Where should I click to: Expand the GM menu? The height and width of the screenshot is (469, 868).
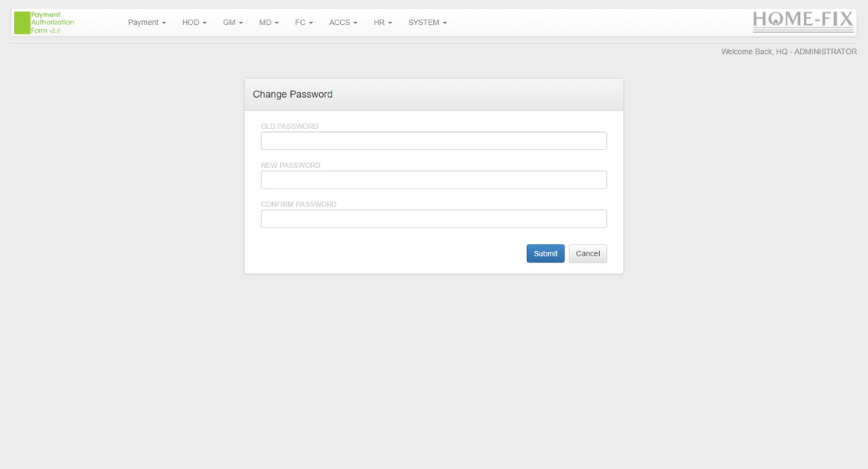231,23
